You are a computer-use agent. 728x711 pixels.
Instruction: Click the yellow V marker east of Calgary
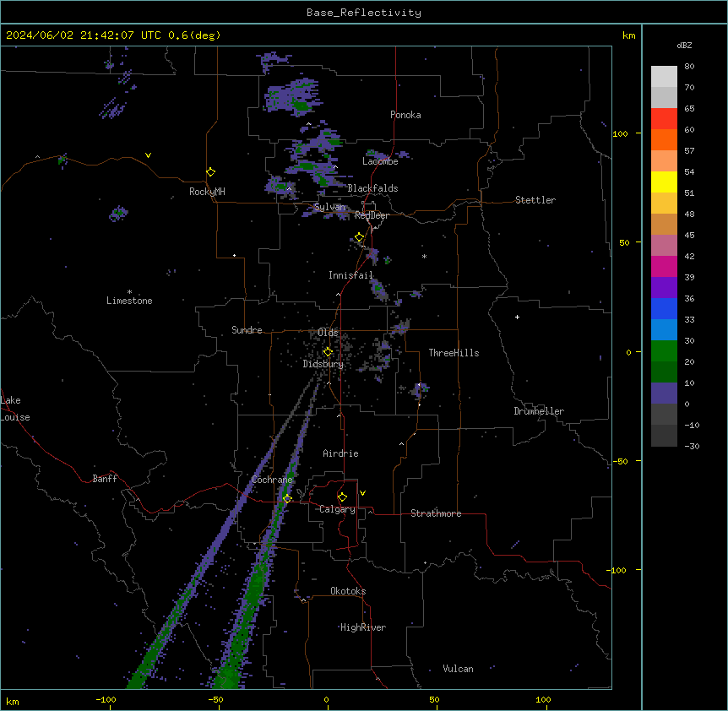point(362,493)
